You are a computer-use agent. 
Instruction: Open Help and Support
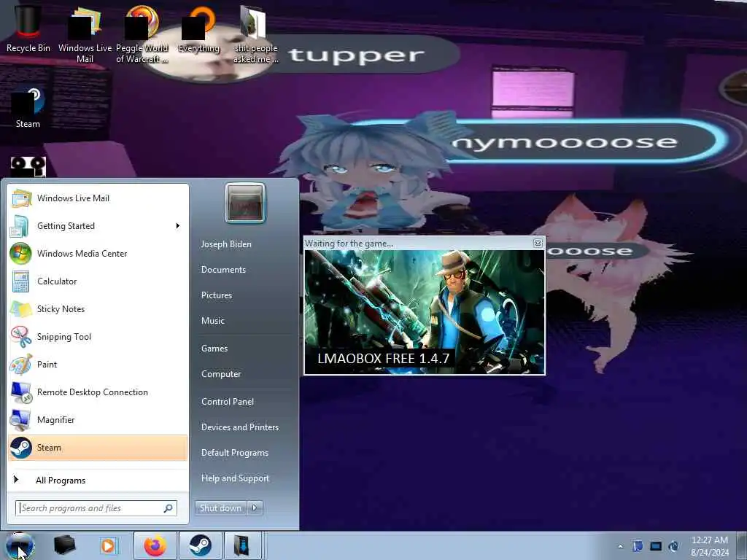click(236, 478)
